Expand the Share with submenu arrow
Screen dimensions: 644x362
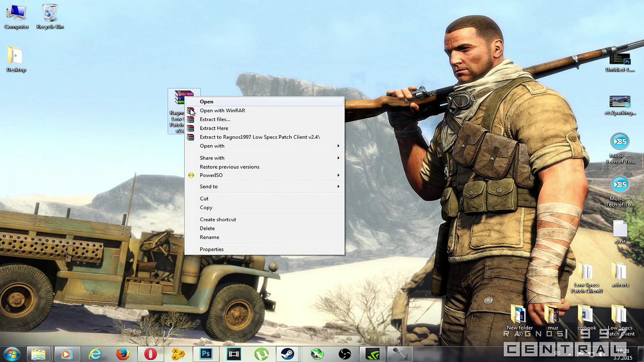click(x=338, y=158)
